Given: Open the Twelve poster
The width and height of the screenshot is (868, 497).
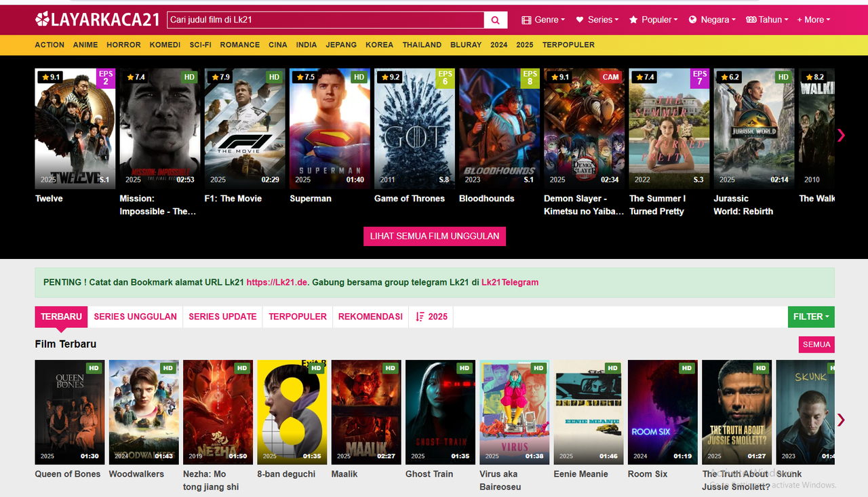Looking at the screenshot, I should tap(75, 129).
